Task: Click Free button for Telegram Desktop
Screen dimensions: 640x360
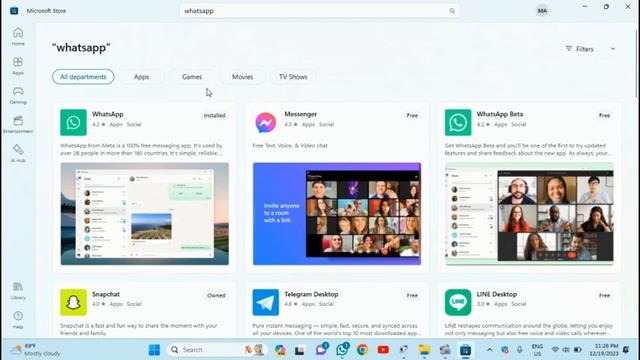Action: (x=412, y=296)
